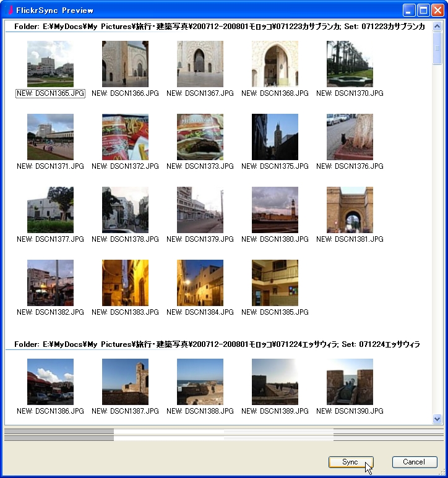Select the DSCN1371.JPG thumbnail
This screenshot has width=448, height=478.
click(x=50, y=137)
